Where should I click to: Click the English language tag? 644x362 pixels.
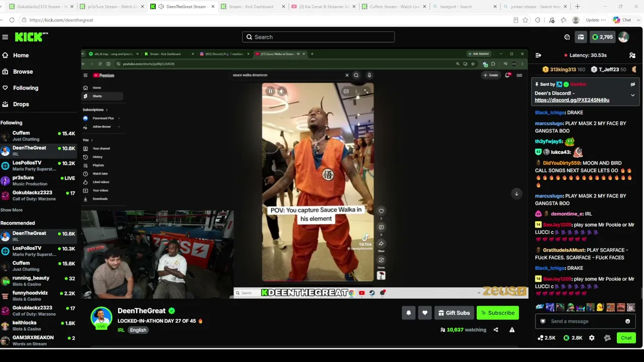138,330
